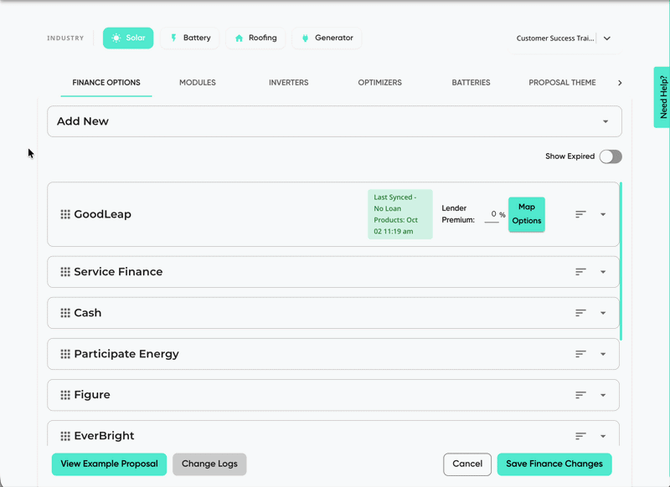670x487 pixels.
Task: Click the finance list vertical scrollbar
Action: (620, 261)
